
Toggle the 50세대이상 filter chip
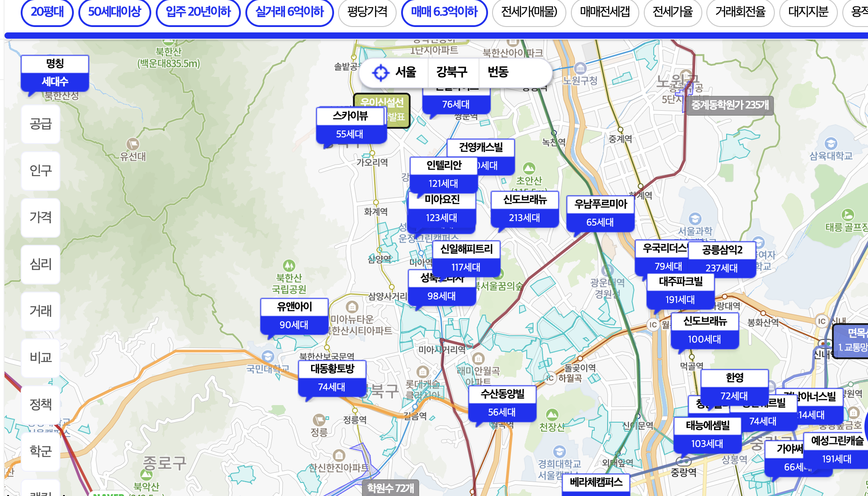[114, 12]
